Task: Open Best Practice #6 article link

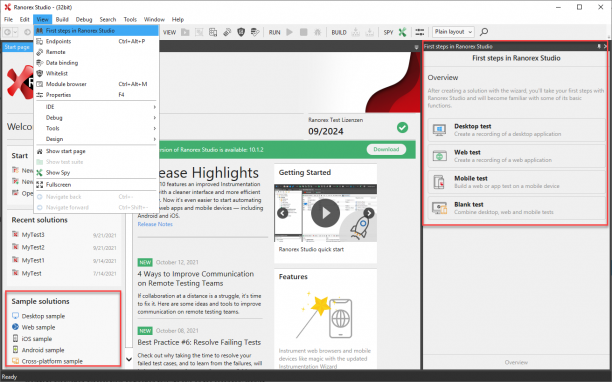Action: [199, 343]
